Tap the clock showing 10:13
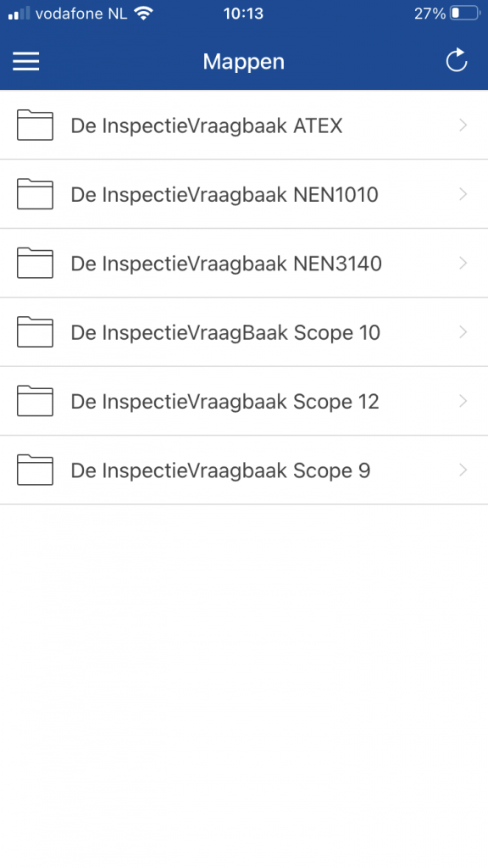 point(244,13)
